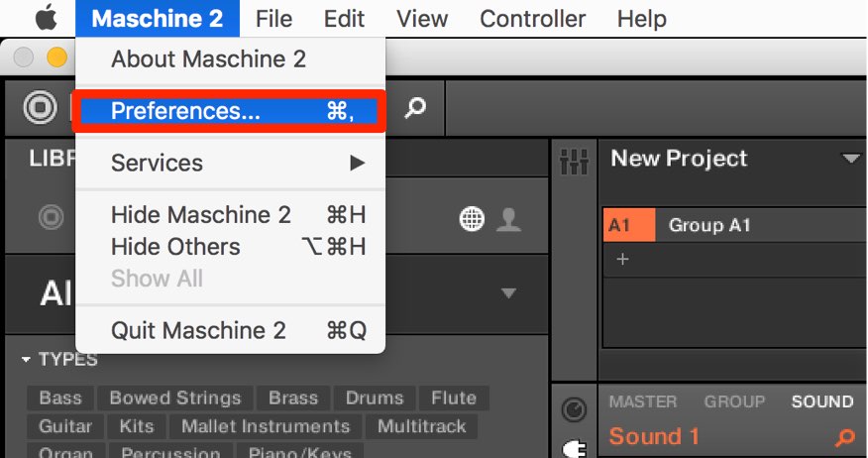
Task: Filter by Mallet Instruments type tag
Action: click(266, 426)
